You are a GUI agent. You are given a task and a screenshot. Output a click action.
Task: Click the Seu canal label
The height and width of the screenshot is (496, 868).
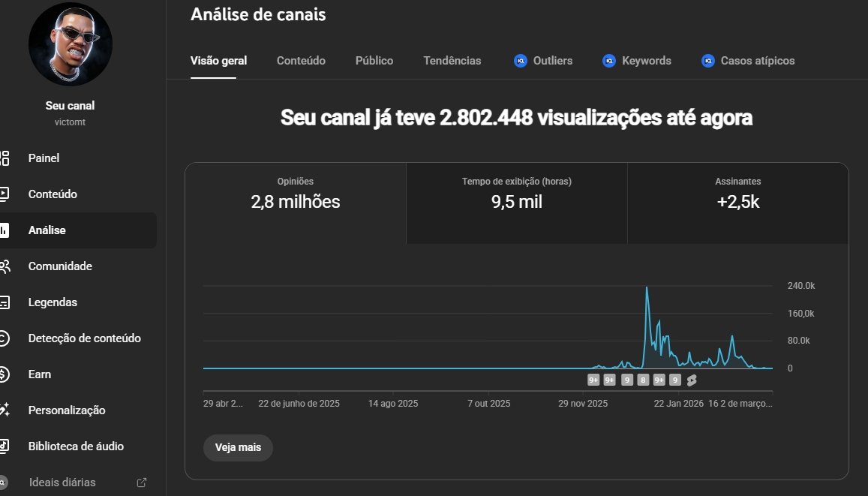(x=71, y=105)
